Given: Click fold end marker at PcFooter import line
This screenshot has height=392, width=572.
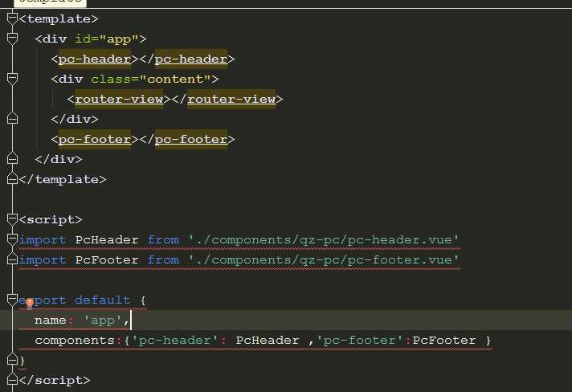Looking at the screenshot, I should pyautogui.click(x=12, y=259).
